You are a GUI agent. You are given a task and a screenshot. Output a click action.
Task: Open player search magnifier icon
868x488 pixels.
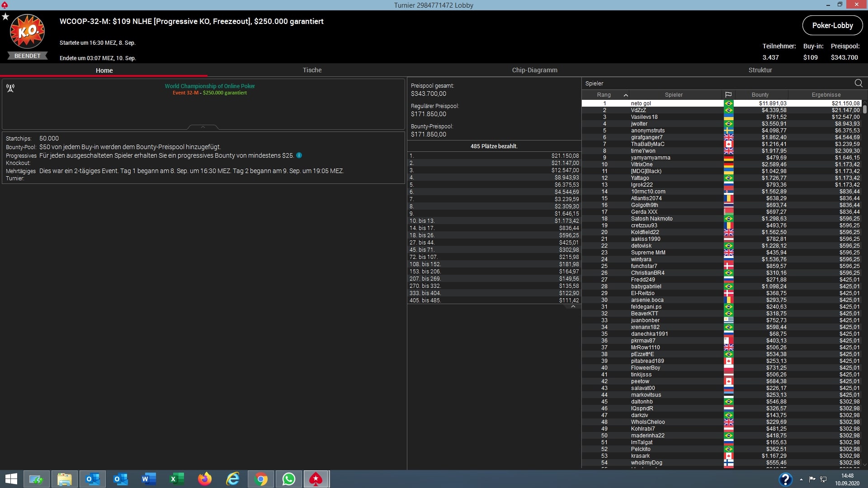(858, 83)
